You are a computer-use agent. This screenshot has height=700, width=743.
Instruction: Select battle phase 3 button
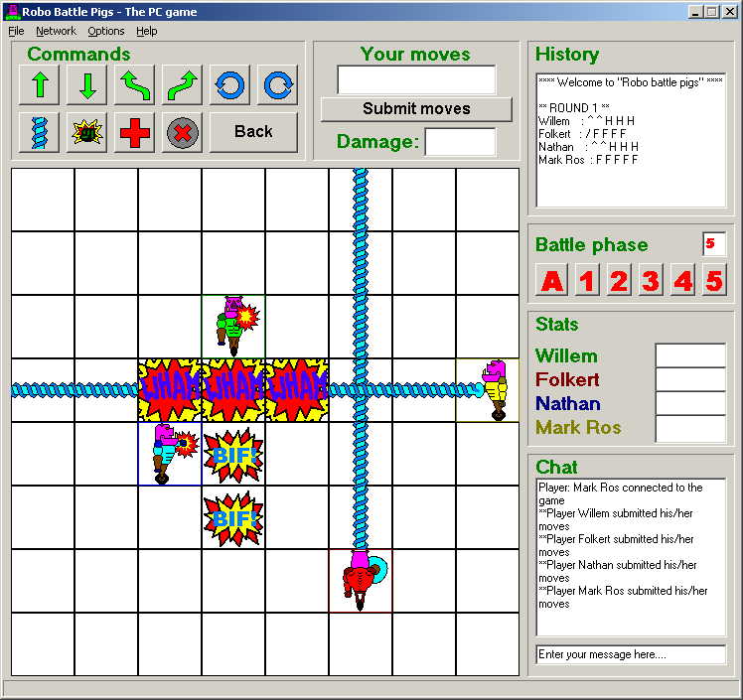tap(650, 280)
